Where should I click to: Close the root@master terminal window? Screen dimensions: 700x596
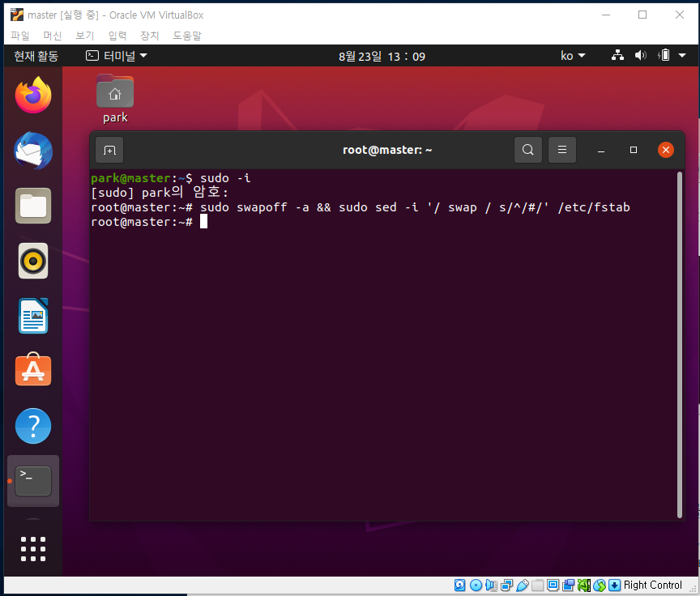tap(666, 150)
